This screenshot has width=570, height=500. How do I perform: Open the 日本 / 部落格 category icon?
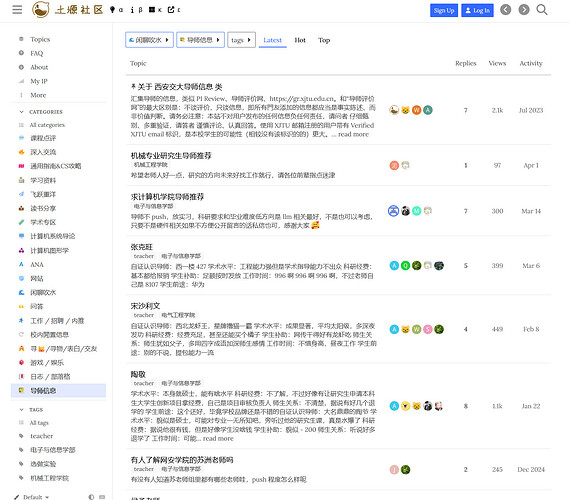21,376
